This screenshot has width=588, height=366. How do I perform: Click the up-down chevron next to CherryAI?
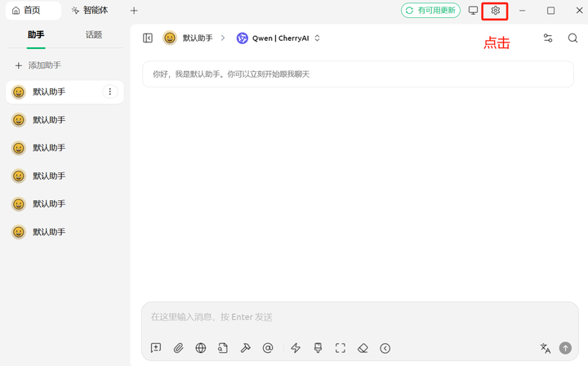(x=317, y=38)
